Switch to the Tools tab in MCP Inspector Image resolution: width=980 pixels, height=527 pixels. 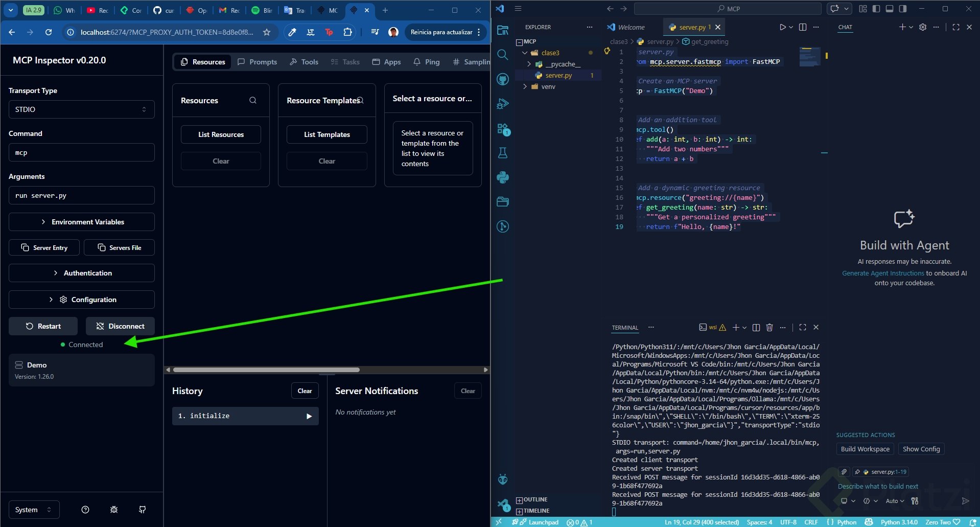[x=304, y=62]
